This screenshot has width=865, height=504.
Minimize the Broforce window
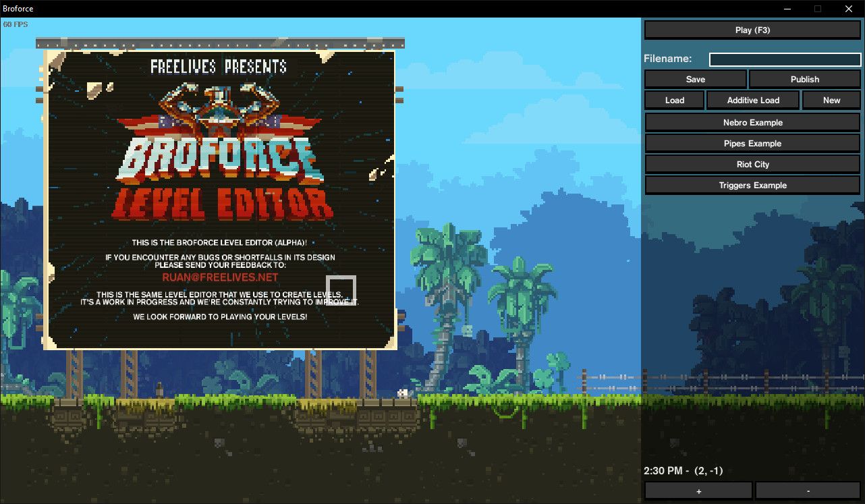[786, 9]
